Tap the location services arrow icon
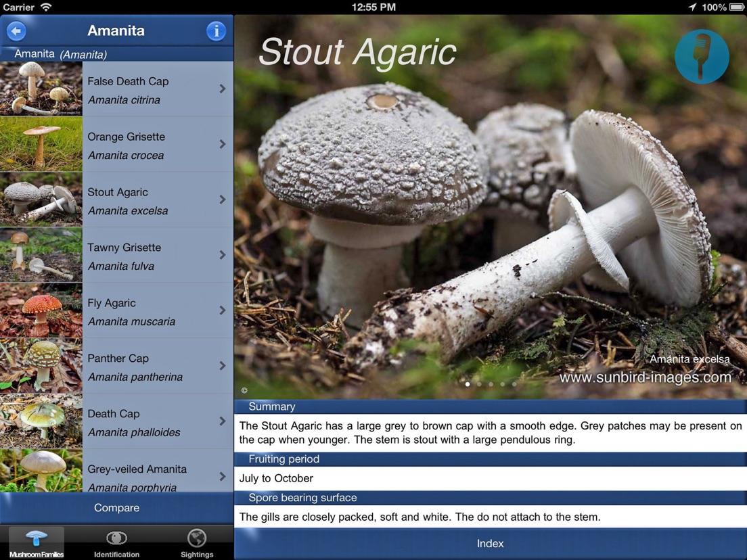 [x=693, y=7]
